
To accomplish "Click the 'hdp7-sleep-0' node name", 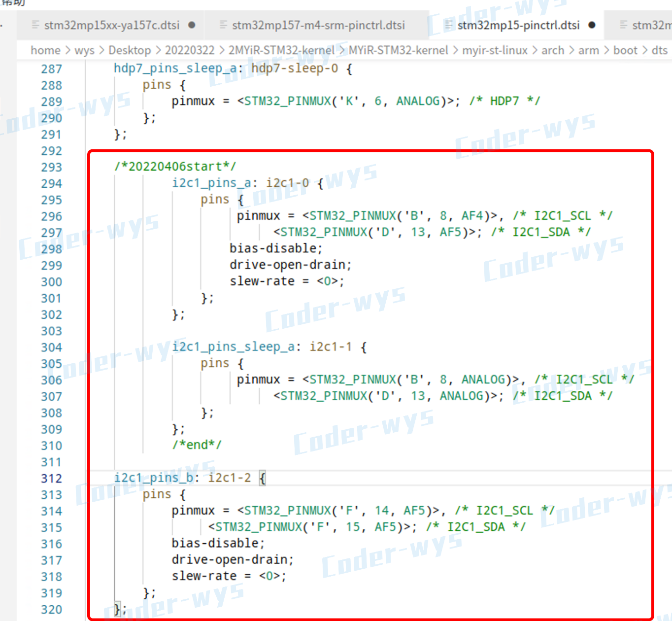I will 295,68.
